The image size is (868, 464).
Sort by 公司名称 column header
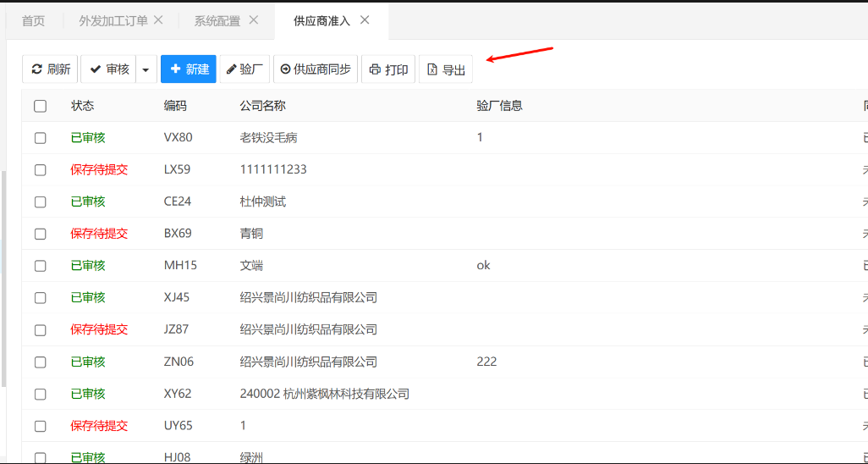(262, 106)
